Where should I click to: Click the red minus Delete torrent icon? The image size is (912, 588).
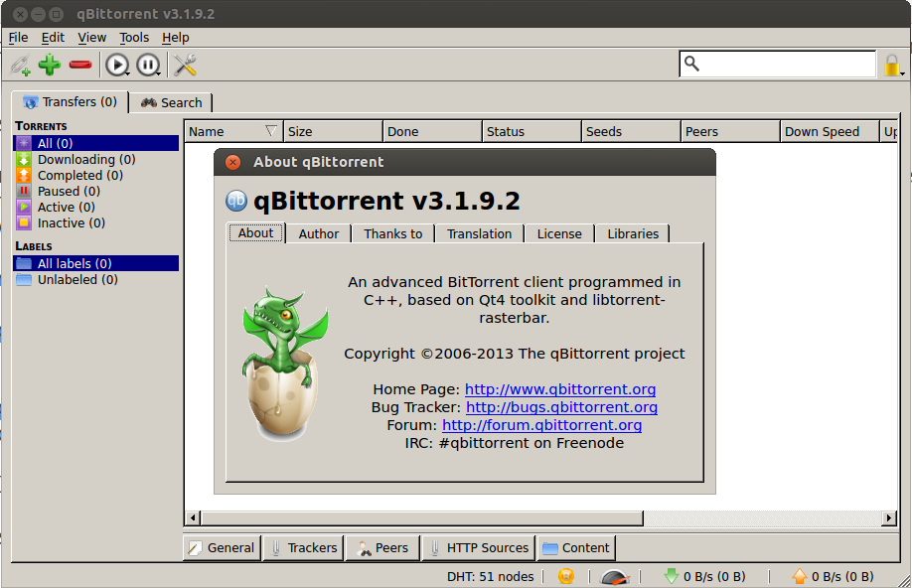click(80, 65)
